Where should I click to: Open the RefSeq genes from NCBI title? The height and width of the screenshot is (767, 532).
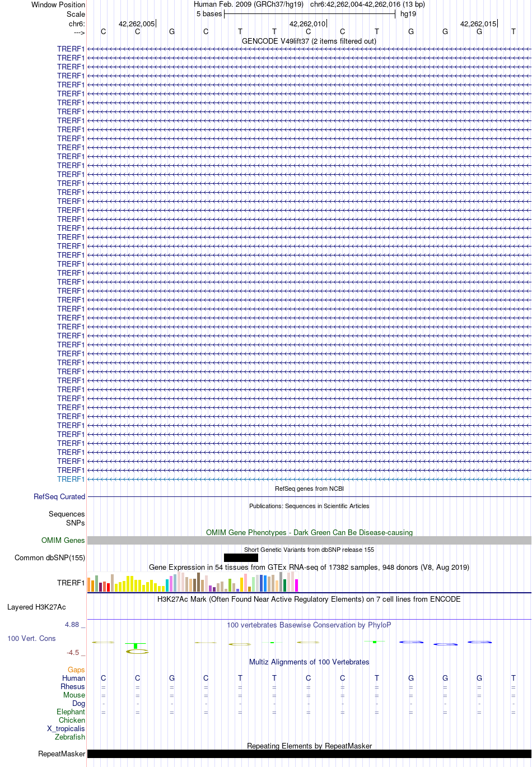point(309,489)
